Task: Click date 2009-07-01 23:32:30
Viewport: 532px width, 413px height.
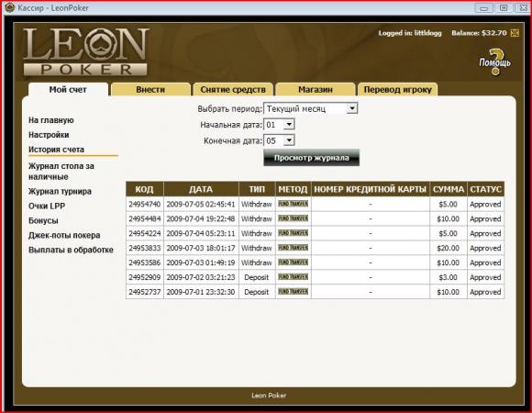Action: click(201, 292)
